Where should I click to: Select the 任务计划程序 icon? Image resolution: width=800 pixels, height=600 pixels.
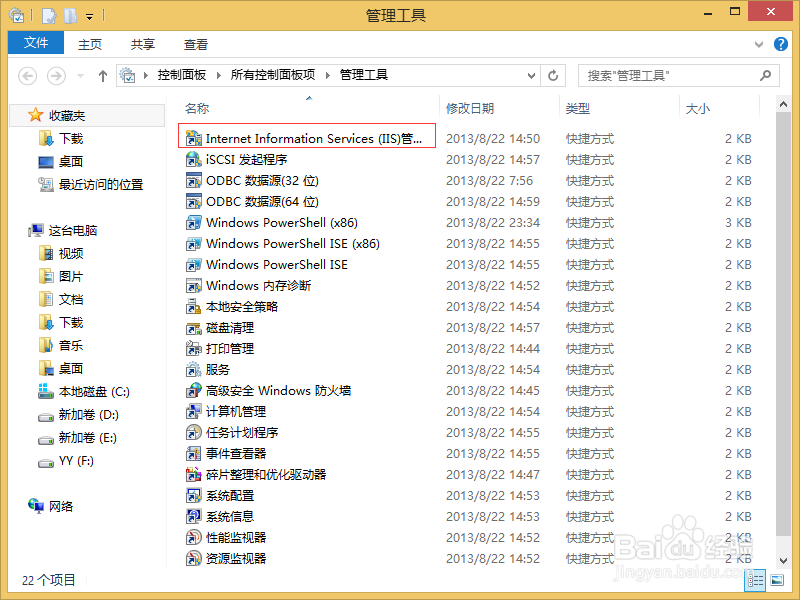pos(193,433)
